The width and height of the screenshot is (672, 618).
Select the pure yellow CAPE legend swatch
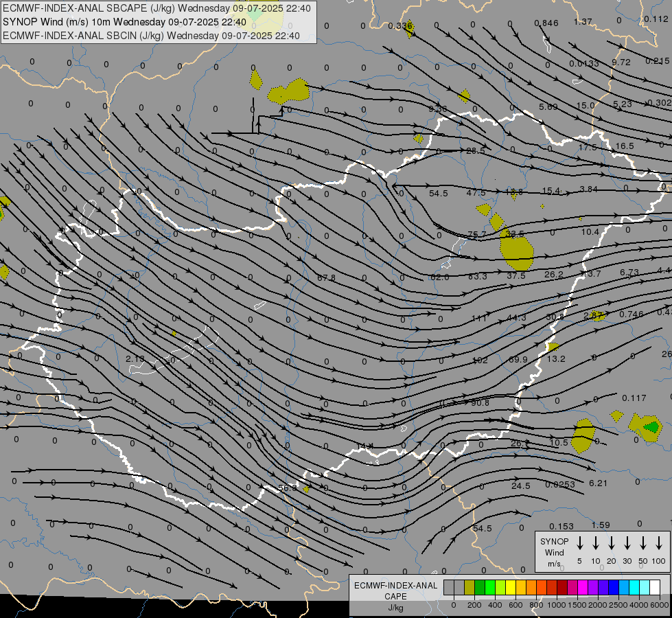click(x=511, y=588)
